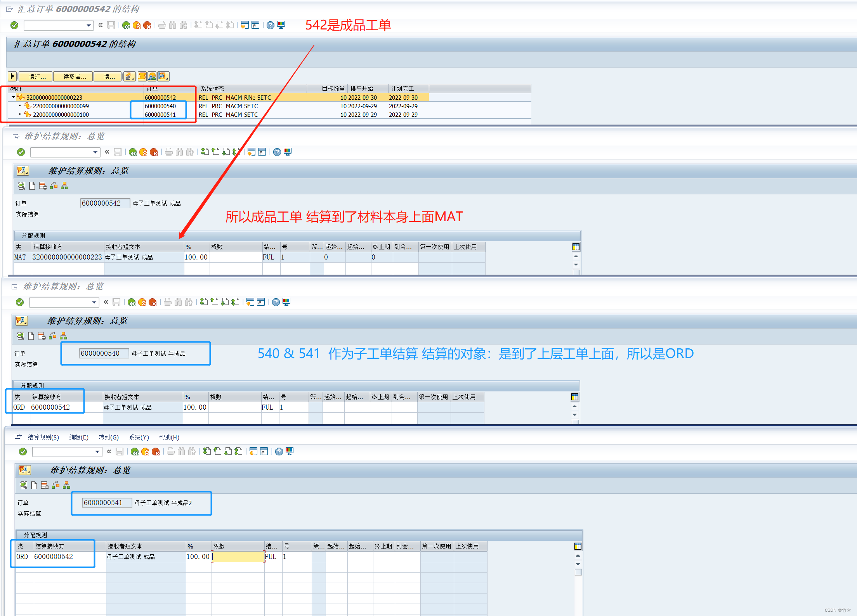Click the table settings icon in order 6000000541 grid
The height and width of the screenshot is (616, 857).
578,546
